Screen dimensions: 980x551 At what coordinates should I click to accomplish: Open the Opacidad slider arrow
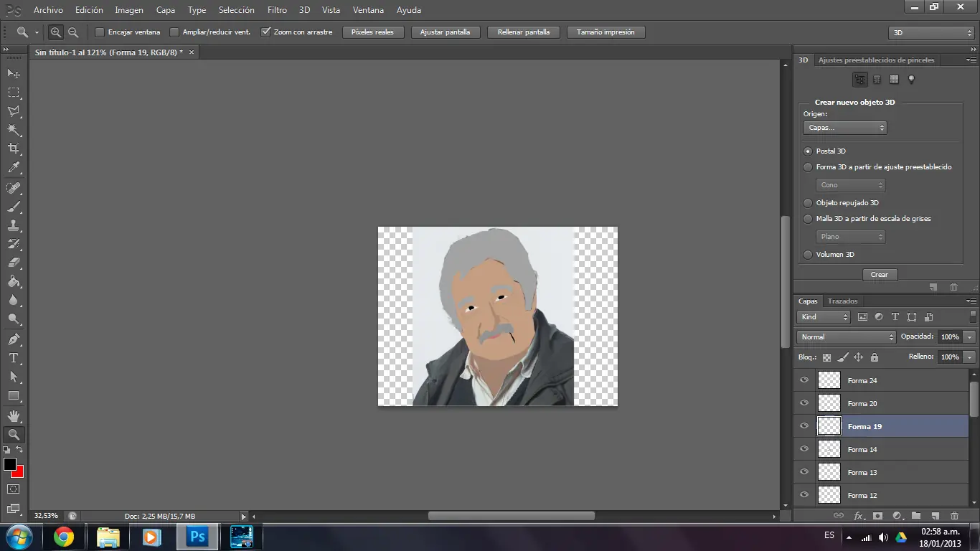point(970,337)
